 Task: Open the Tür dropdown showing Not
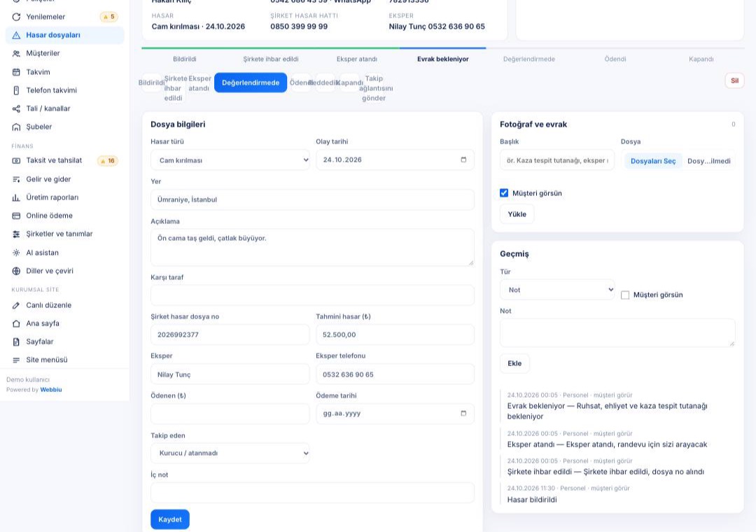(557, 290)
